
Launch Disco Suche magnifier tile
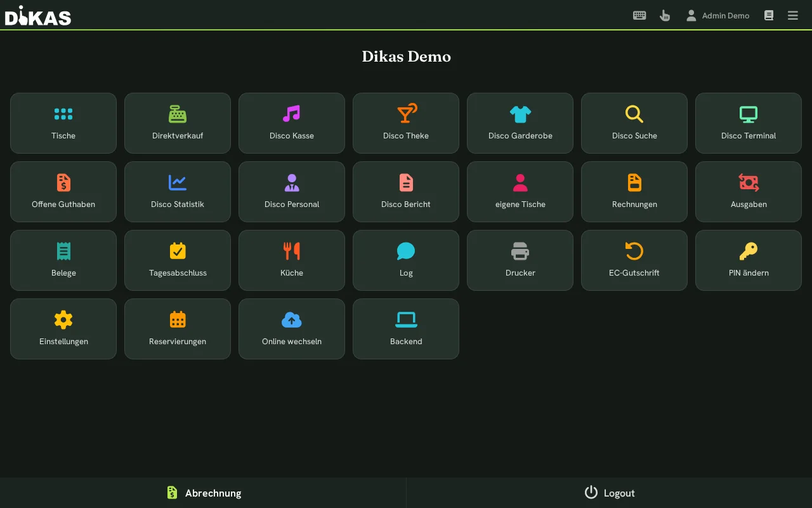[x=634, y=123]
